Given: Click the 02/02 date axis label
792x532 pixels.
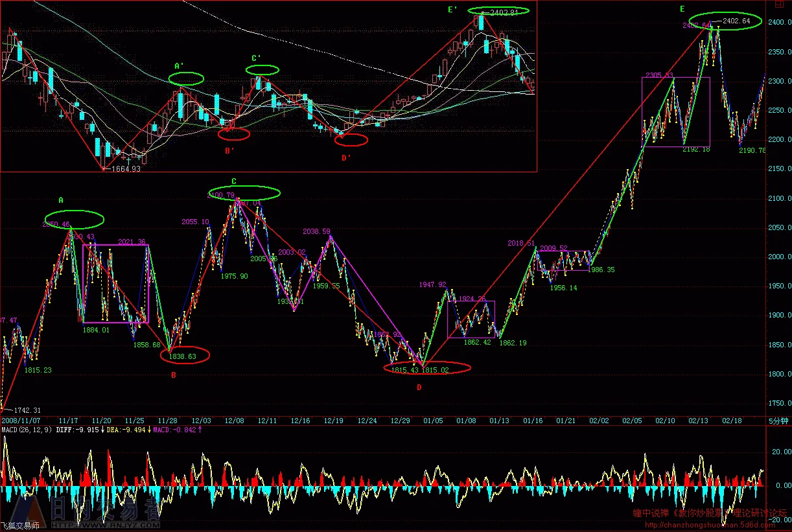Looking at the screenshot, I should pos(600,421).
